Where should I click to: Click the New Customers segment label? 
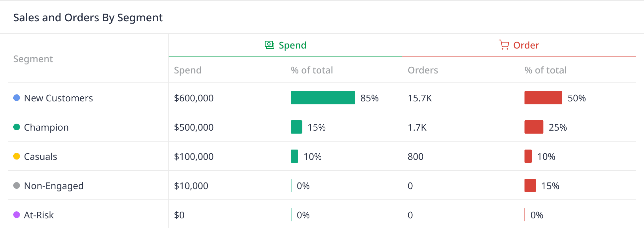(58, 98)
